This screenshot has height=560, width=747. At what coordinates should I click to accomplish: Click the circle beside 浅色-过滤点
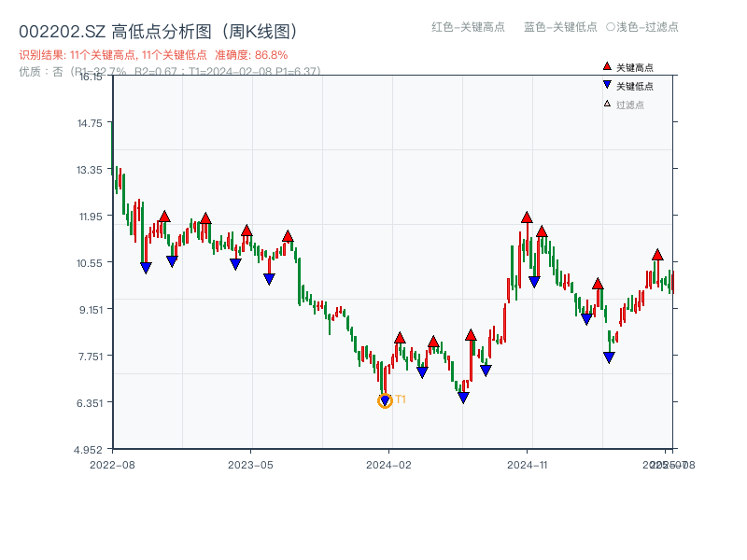click(611, 27)
